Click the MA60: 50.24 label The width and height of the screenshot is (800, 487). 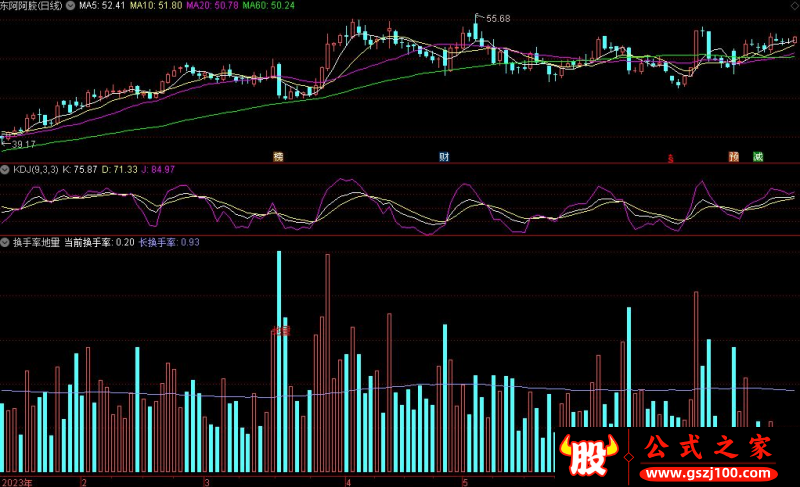click(268, 6)
